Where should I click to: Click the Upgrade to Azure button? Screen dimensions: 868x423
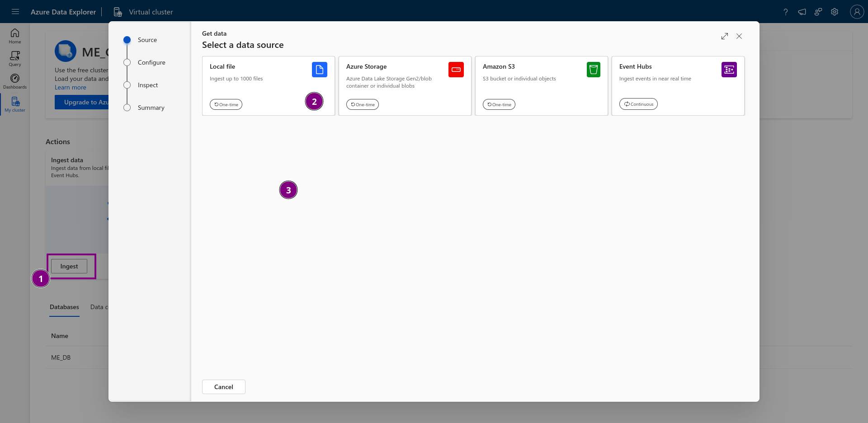point(82,102)
